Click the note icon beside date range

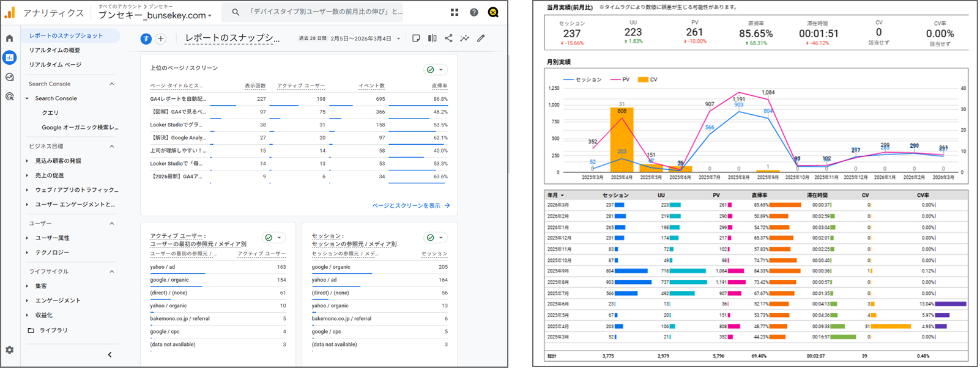pyautogui.click(x=416, y=38)
